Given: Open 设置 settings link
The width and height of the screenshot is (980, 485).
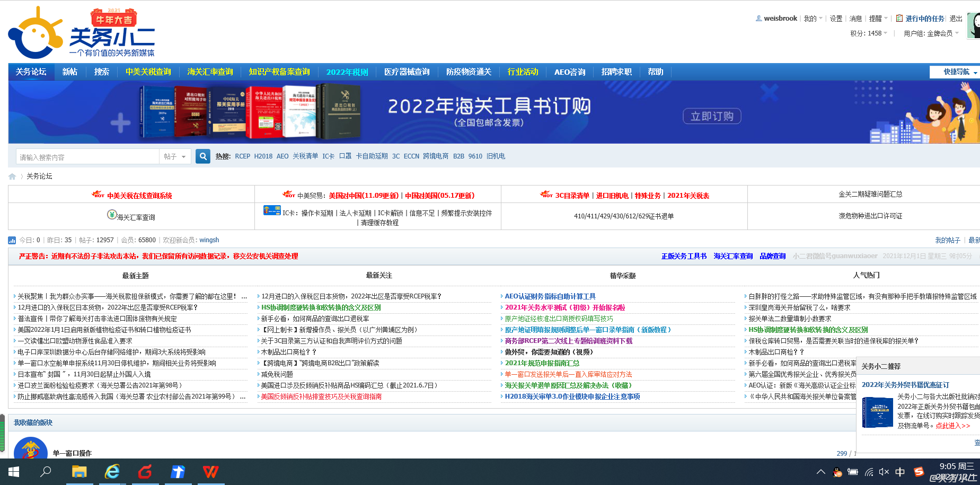Looking at the screenshot, I should pyautogui.click(x=836, y=19).
